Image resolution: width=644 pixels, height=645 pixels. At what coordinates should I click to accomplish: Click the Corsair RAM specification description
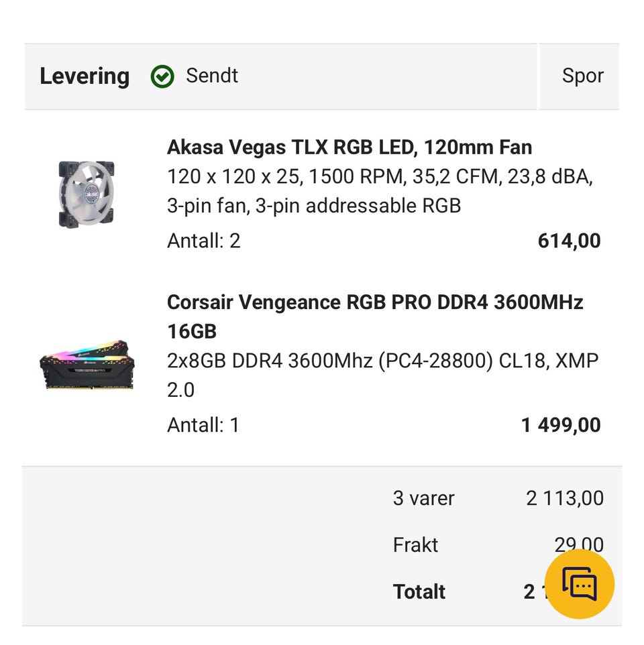tap(382, 375)
